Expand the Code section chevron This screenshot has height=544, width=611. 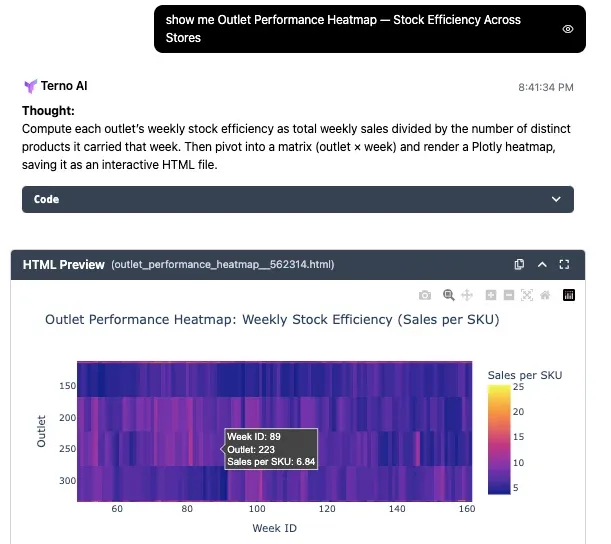coord(557,199)
